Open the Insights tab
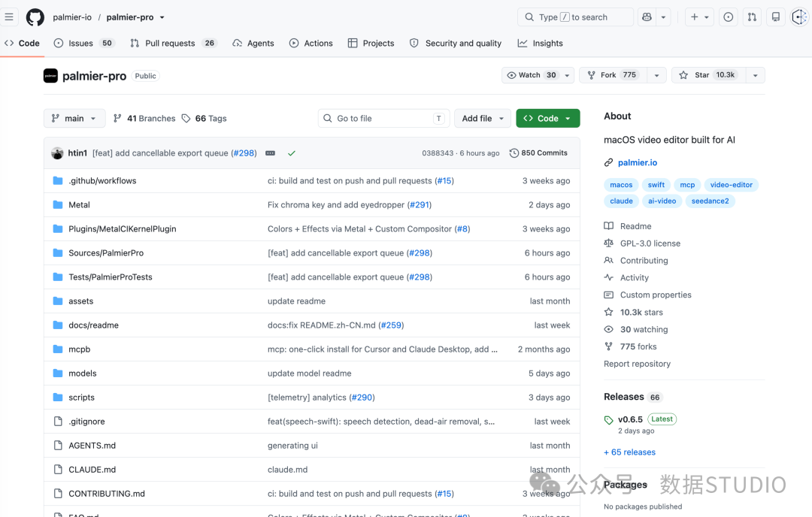 coord(540,44)
